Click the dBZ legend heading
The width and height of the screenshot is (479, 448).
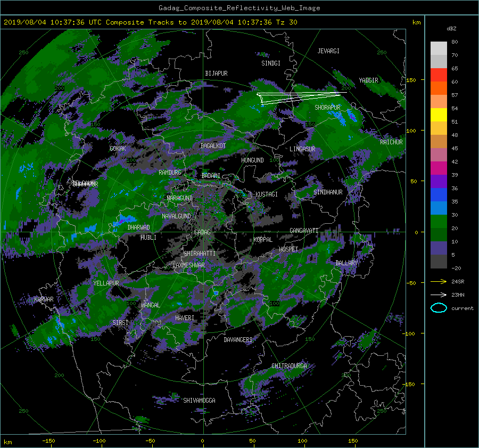451,28
